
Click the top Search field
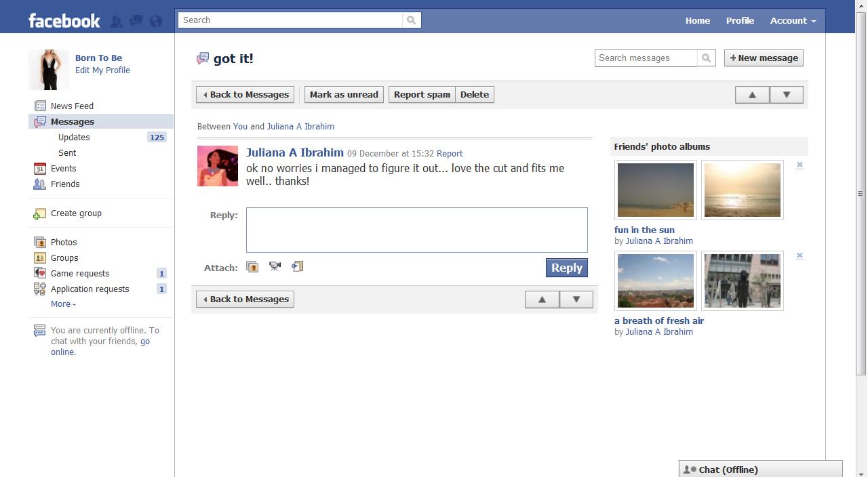290,20
